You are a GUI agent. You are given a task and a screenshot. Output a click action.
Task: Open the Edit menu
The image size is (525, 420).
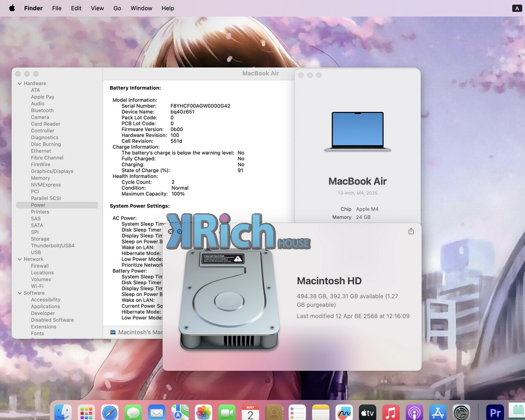[x=76, y=8]
